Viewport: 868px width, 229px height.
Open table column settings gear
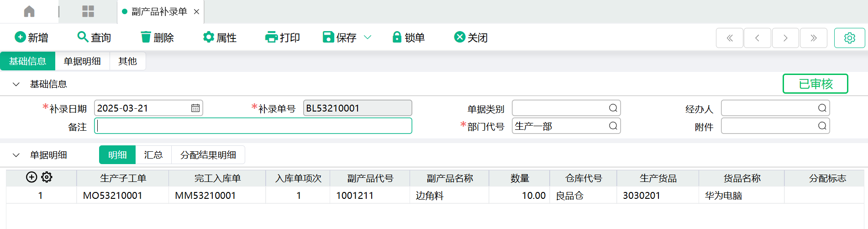[47, 177]
